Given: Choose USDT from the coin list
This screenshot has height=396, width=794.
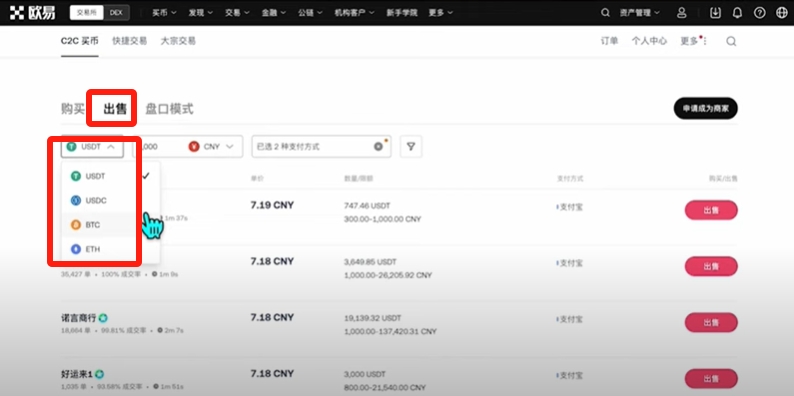Looking at the screenshot, I should [111, 176].
